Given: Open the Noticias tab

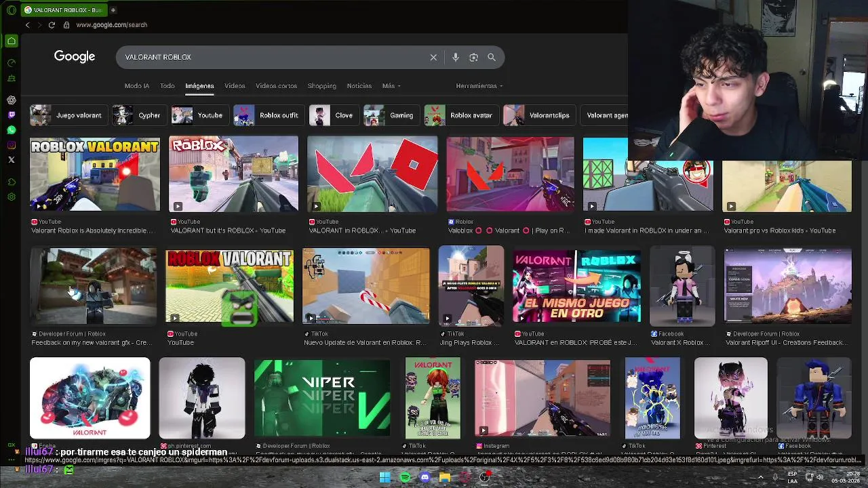Looking at the screenshot, I should tap(359, 86).
